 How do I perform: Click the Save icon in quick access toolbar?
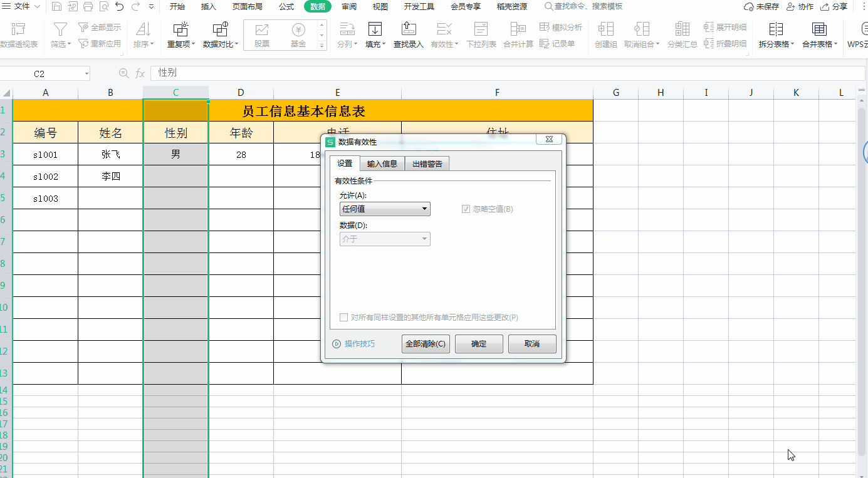pyautogui.click(x=57, y=7)
